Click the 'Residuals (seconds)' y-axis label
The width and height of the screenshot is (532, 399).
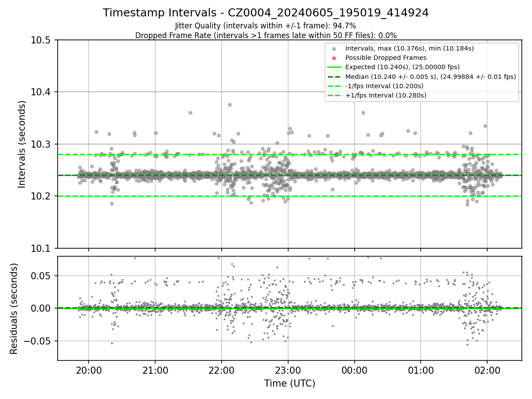pos(14,309)
